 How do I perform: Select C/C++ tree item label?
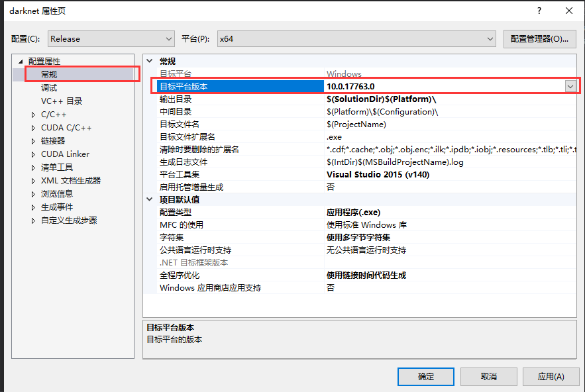click(54, 115)
